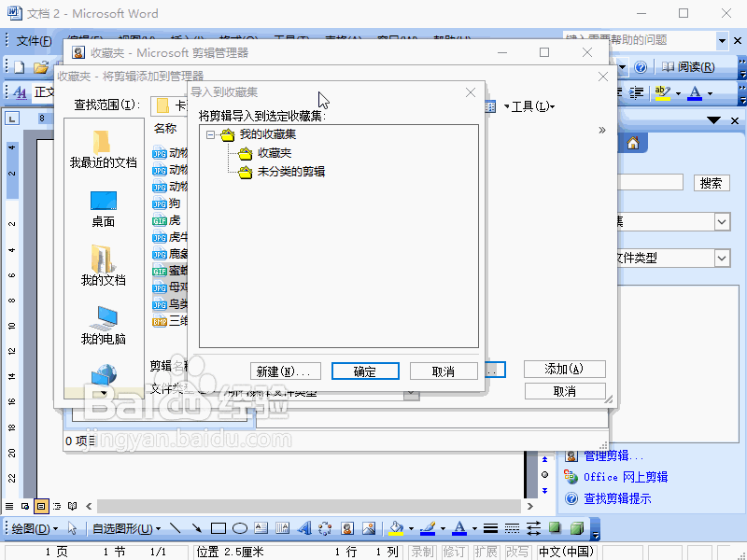Apply line color brush

(x=428, y=528)
